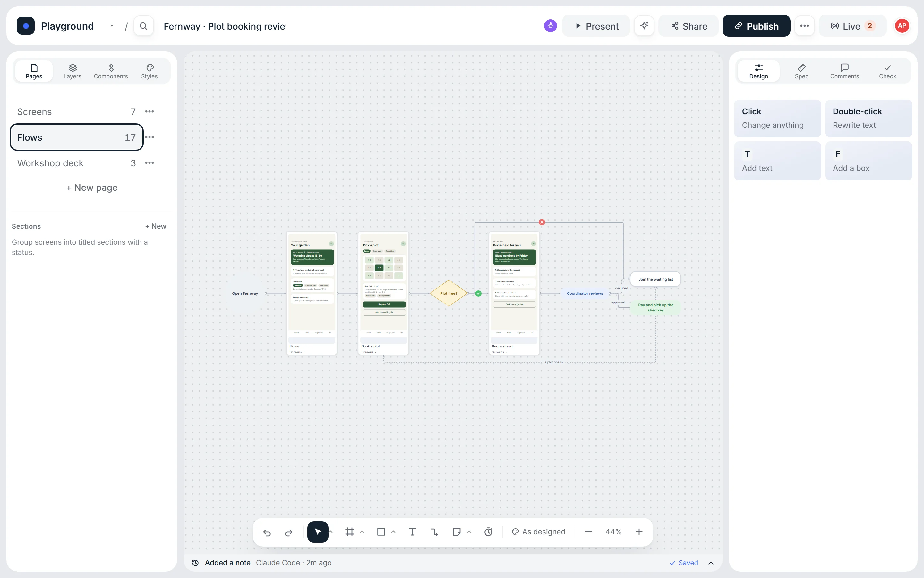The height and width of the screenshot is (578, 924).
Task: Click the Playground logo icon
Action: (26, 26)
